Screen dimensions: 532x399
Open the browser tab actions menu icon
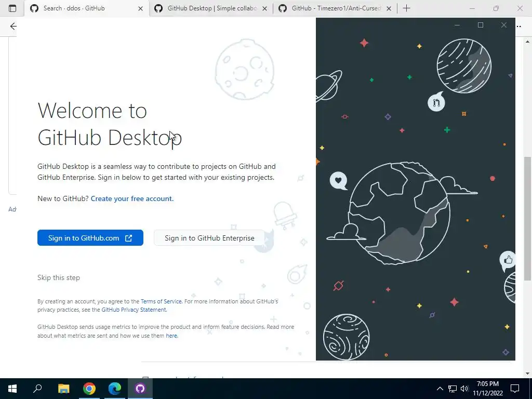pyautogui.click(x=12, y=8)
